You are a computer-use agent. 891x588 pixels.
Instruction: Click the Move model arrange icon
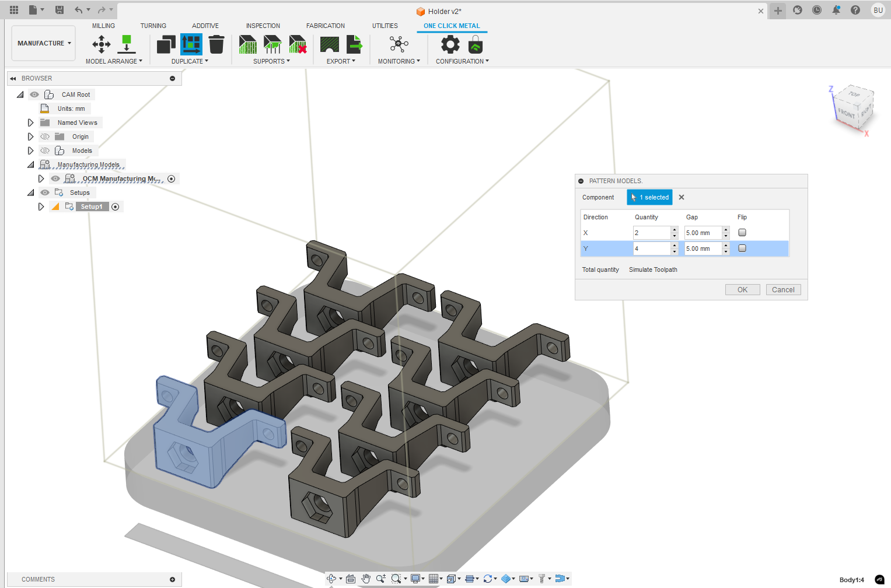click(x=102, y=44)
